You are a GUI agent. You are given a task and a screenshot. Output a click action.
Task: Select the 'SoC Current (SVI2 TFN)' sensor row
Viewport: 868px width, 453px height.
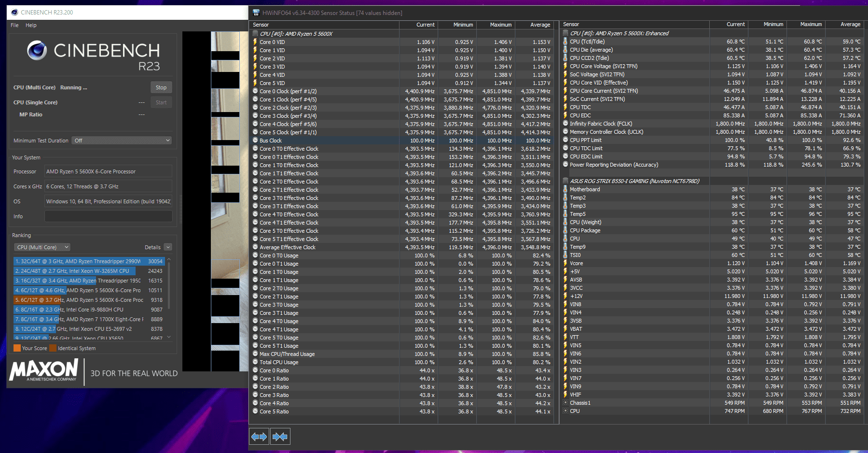point(712,99)
